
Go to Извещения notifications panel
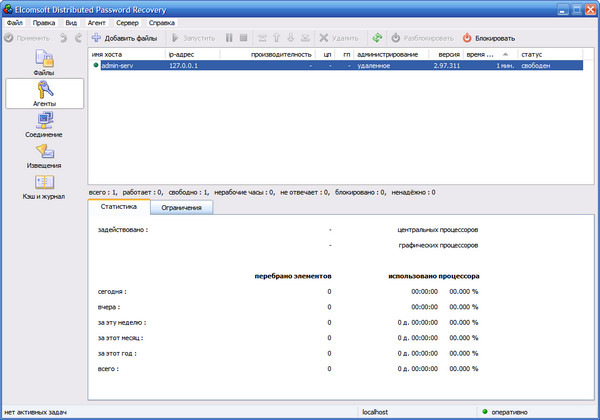pos(43,155)
